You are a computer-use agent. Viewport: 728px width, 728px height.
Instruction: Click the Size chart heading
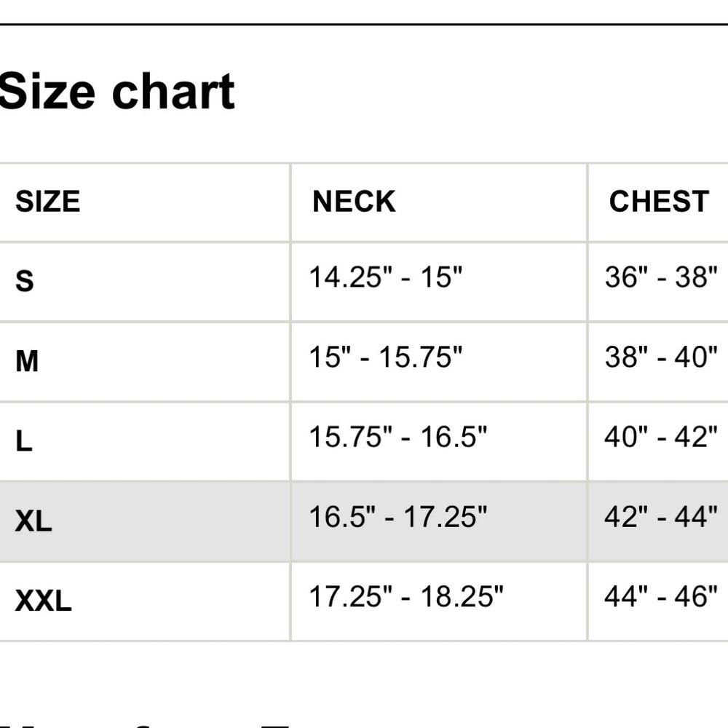pyautogui.click(x=116, y=92)
